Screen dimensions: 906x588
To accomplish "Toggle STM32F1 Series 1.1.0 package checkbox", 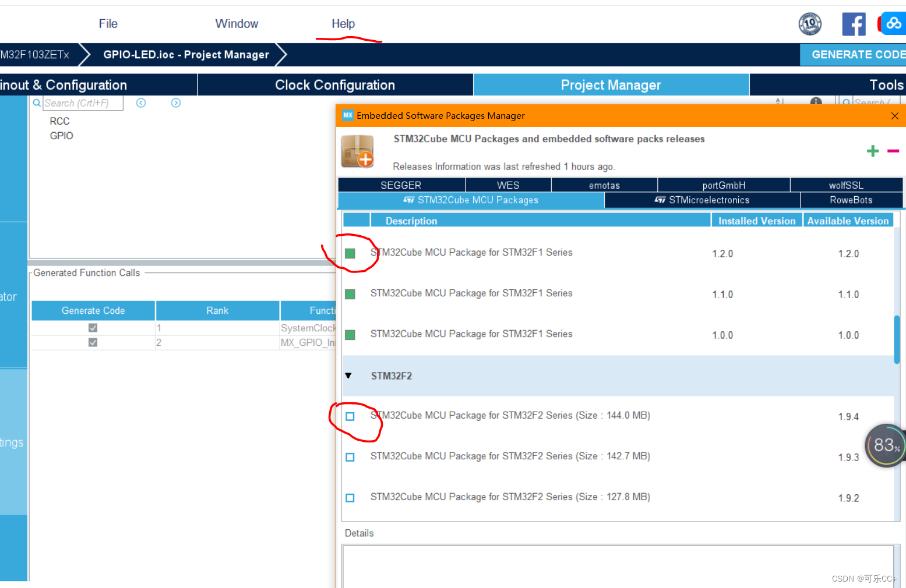I will click(x=350, y=294).
